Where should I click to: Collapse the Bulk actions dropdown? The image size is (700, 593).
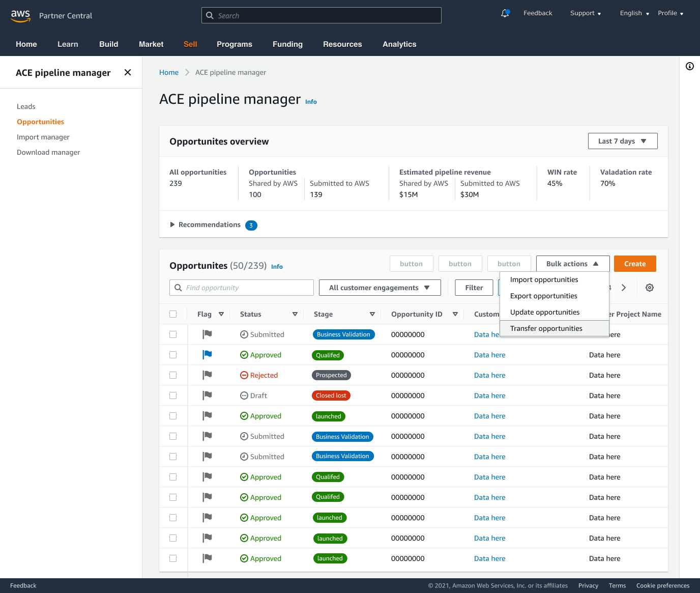click(x=573, y=264)
